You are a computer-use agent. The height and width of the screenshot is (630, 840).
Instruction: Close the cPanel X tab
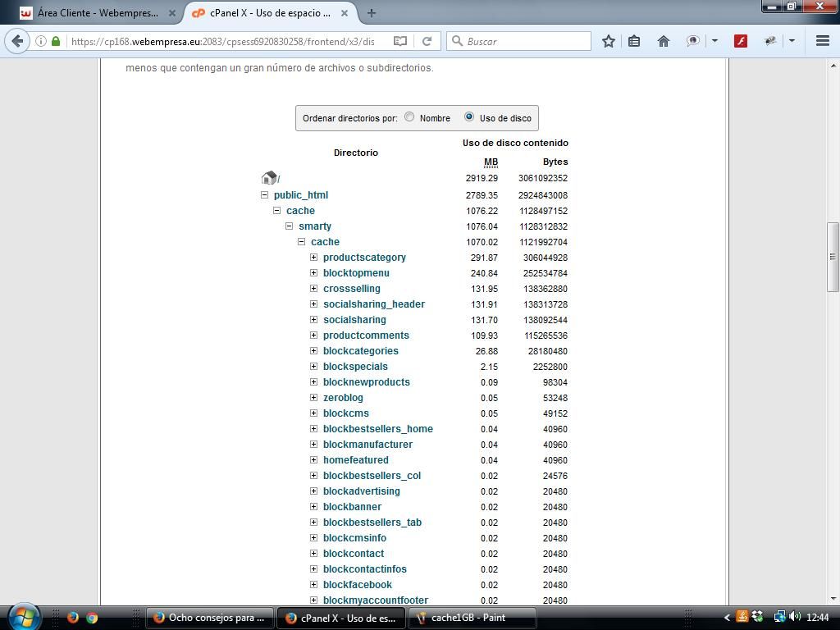coord(345,13)
